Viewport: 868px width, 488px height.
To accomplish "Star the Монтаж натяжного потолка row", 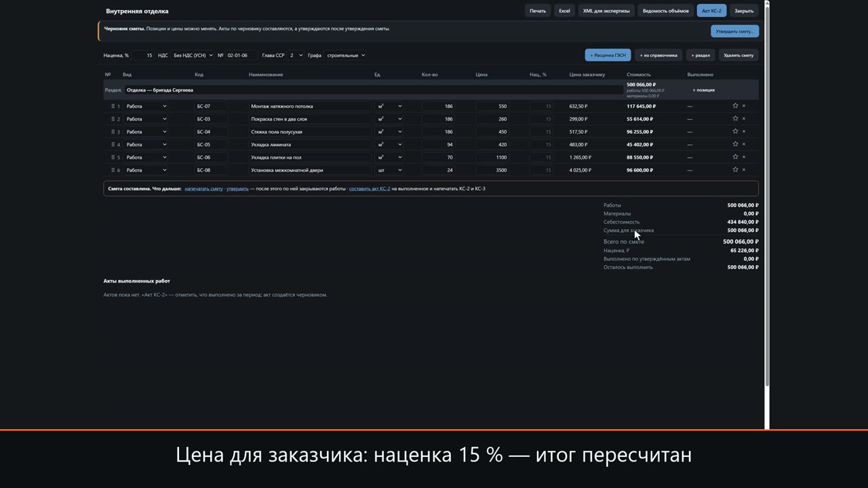I will (x=735, y=106).
